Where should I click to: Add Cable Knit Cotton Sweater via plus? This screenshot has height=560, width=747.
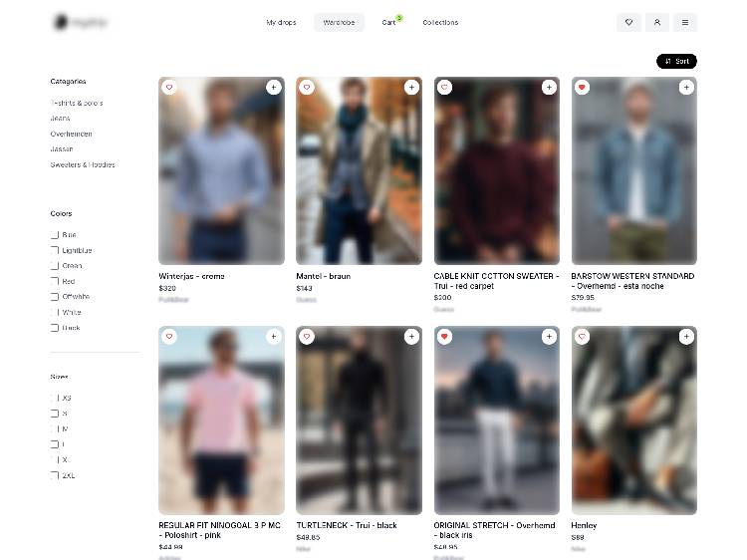click(548, 88)
